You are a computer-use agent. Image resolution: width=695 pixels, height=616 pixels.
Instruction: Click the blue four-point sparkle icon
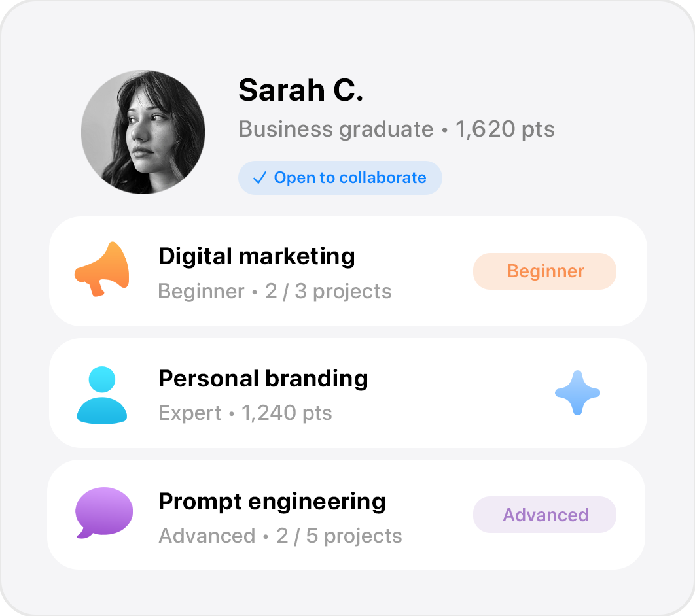click(578, 393)
